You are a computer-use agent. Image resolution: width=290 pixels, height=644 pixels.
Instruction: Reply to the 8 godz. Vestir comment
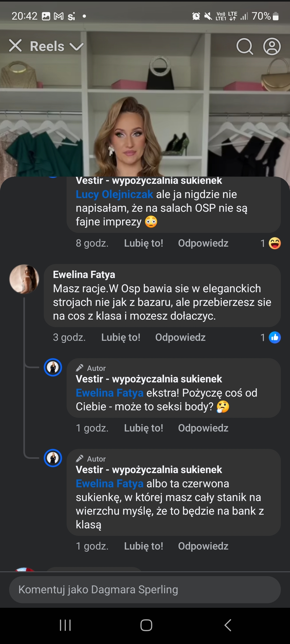[203, 243]
